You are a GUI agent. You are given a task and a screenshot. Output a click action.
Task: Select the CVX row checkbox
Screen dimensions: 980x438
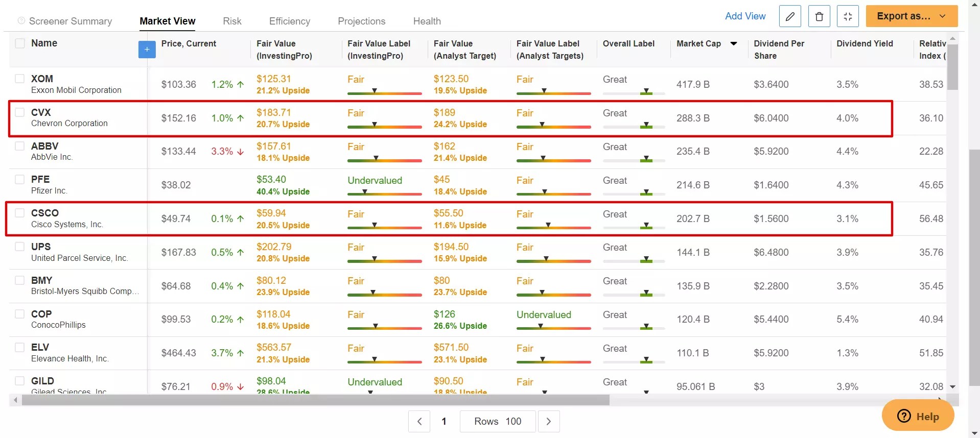coord(20,112)
